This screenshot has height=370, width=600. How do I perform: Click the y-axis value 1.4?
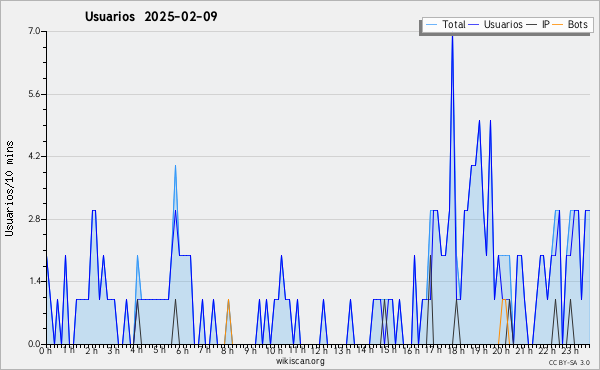click(x=34, y=282)
